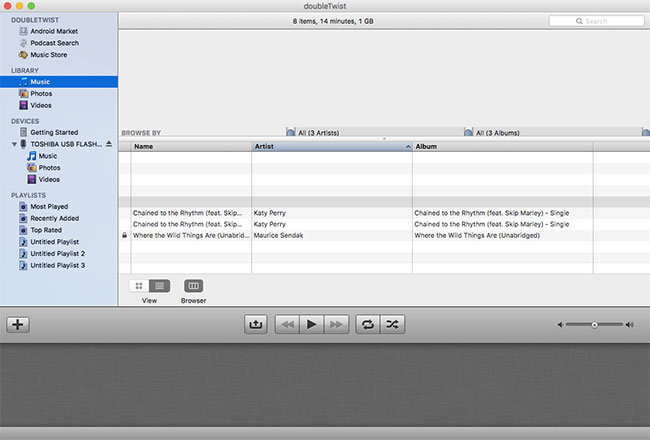Toggle Artist column sort order
The height and width of the screenshot is (440, 650).
tap(332, 146)
